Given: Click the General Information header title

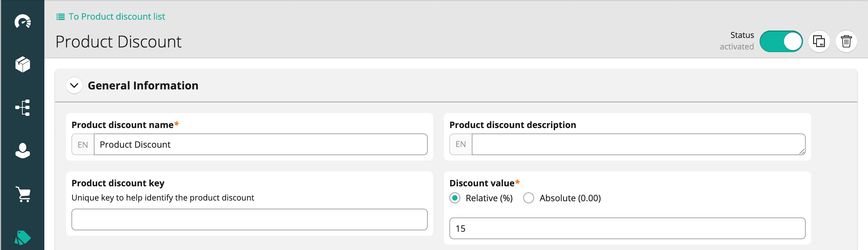Looking at the screenshot, I should 143,85.
